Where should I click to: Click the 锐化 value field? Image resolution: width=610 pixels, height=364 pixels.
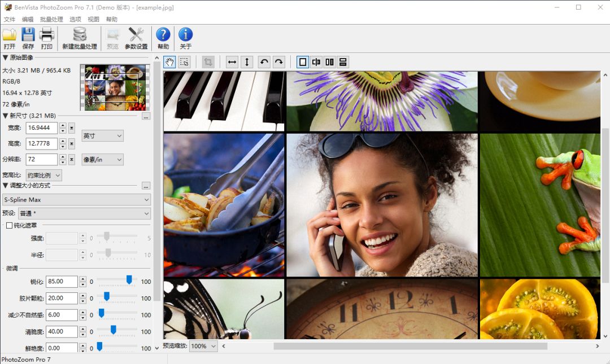[62, 282]
